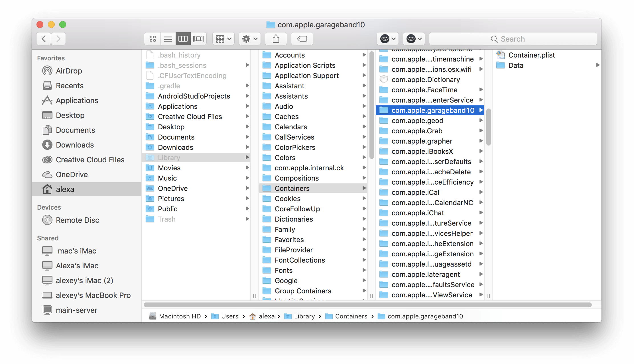Screen dimensions: 634x364
Task: Click Containers in the path bar
Action: click(346, 316)
